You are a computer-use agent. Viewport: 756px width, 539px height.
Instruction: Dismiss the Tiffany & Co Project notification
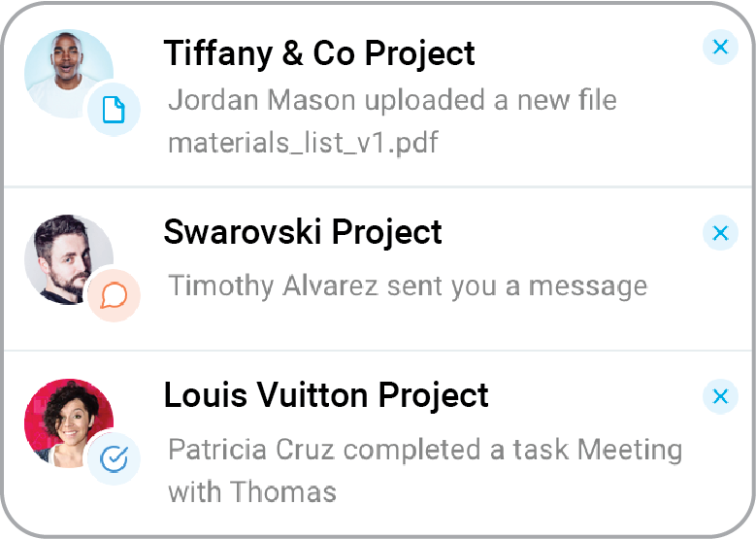[719, 47]
